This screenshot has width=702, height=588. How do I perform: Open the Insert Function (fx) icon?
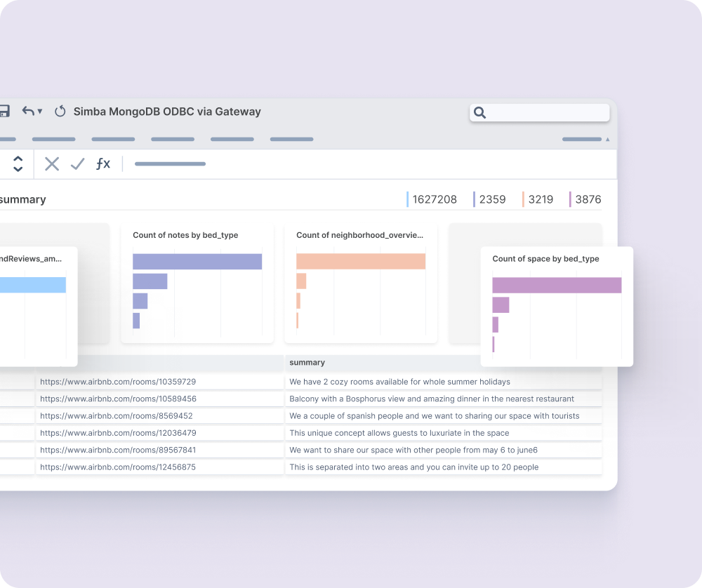coord(103,163)
